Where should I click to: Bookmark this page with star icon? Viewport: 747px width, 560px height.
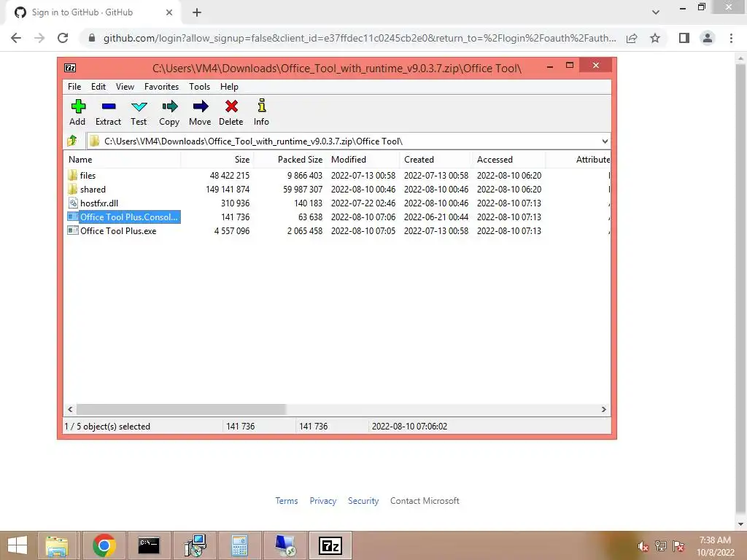pyautogui.click(x=655, y=38)
